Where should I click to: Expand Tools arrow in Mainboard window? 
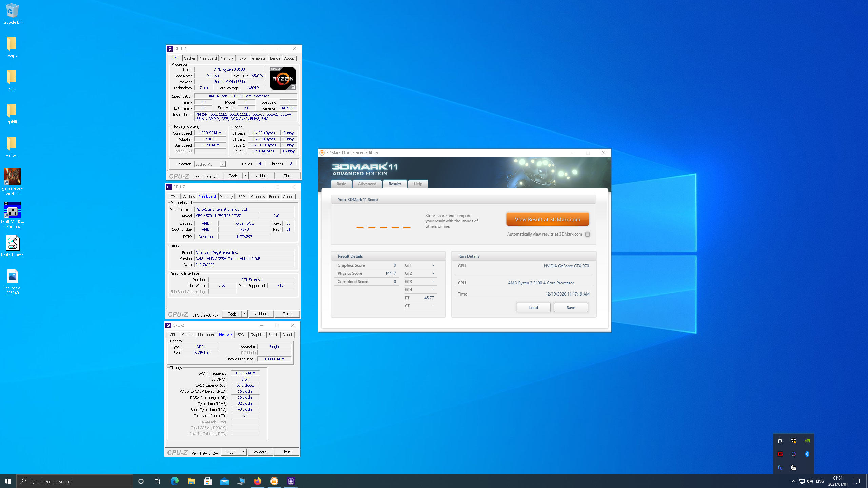click(x=244, y=314)
